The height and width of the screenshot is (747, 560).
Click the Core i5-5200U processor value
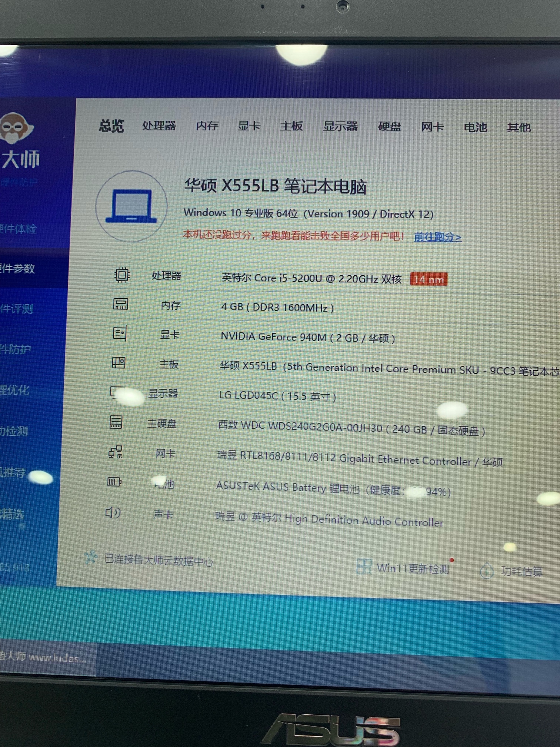[x=311, y=278]
